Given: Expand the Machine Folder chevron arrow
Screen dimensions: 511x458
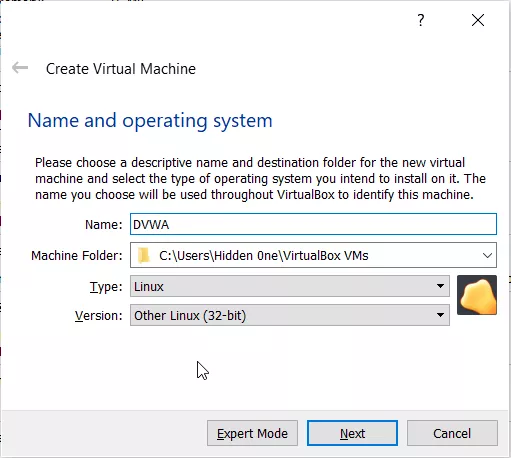Looking at the screenshot, I should (x=487, y=256).
